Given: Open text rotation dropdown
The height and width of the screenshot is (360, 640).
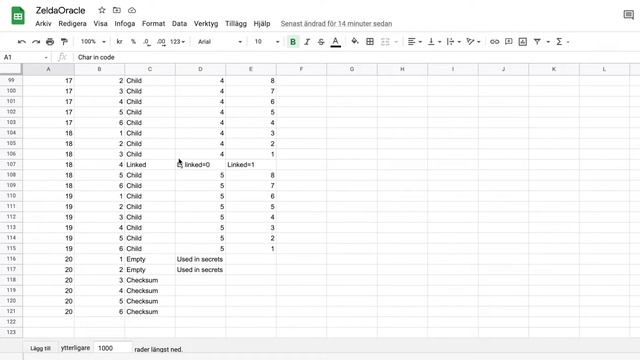Looking at the screenshot, I should click(x=473, y=42).
